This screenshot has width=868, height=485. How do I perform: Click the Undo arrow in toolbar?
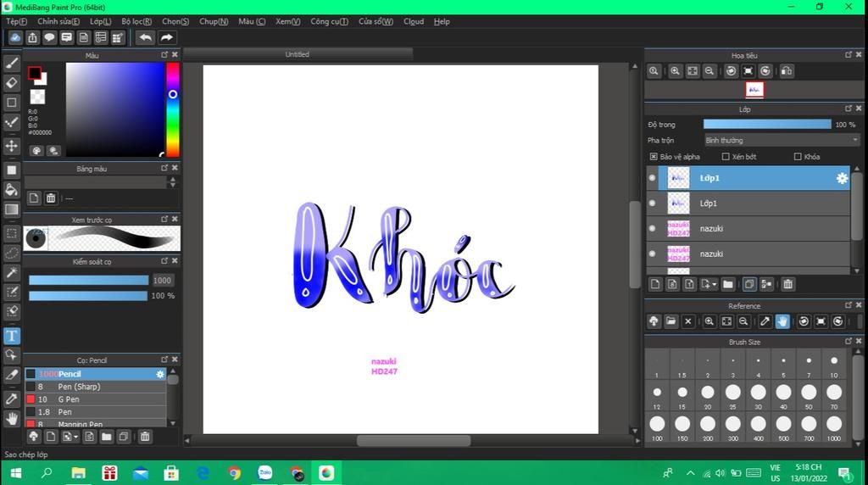pyautogui.click(x=146, y=37)
